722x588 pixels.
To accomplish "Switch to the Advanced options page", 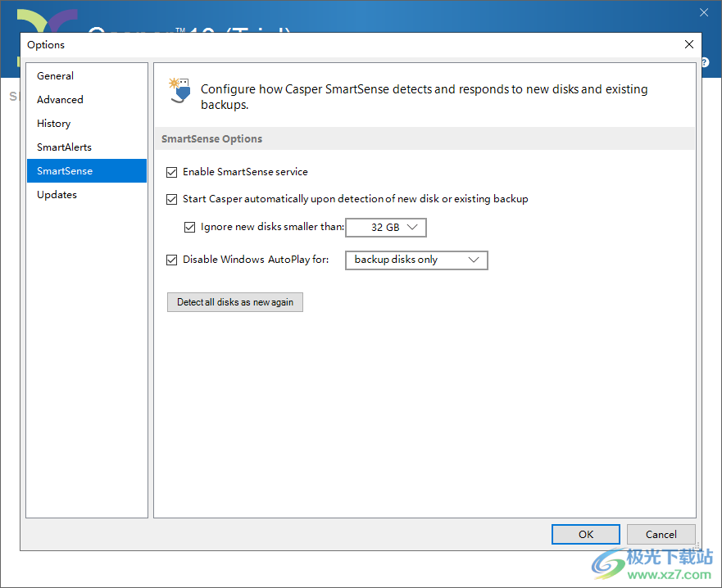I will pyautogui.click(x=60, y=100).
